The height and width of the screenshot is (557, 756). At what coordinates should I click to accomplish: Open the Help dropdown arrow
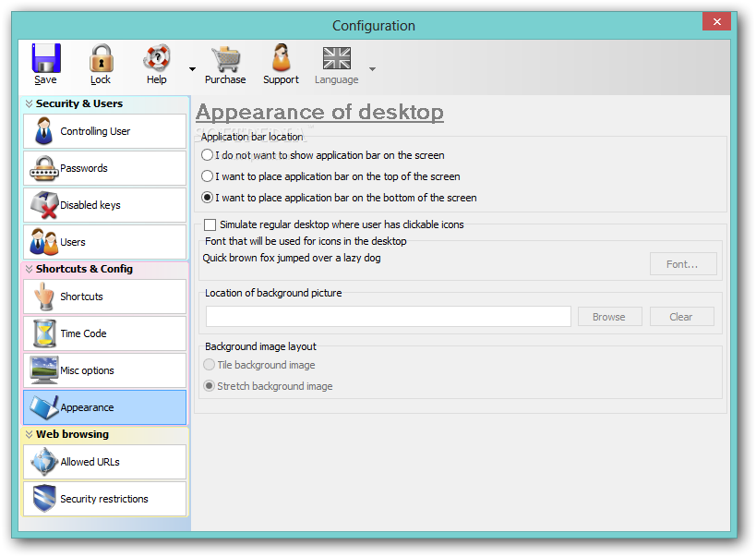(x=192, y=69)
